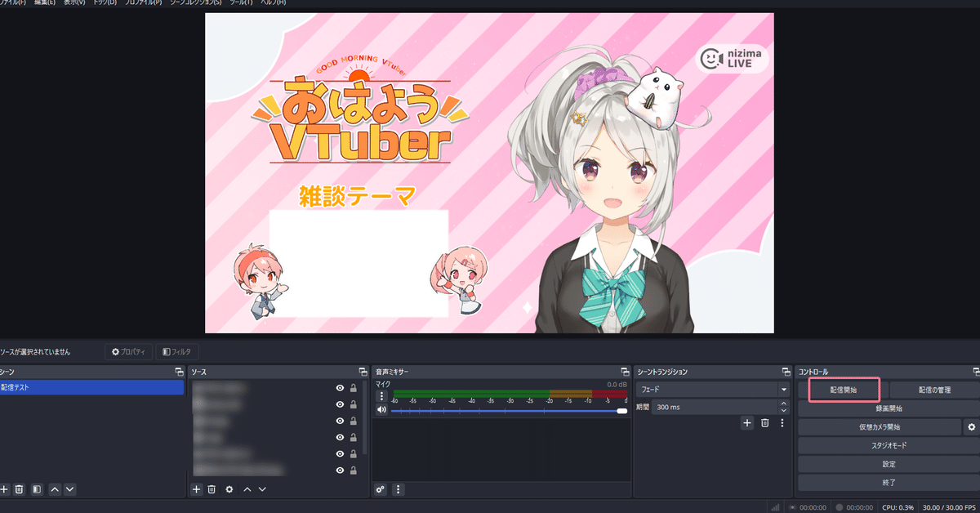
Task: Open the シーンコレクション menu
Action: coord(195,3)
